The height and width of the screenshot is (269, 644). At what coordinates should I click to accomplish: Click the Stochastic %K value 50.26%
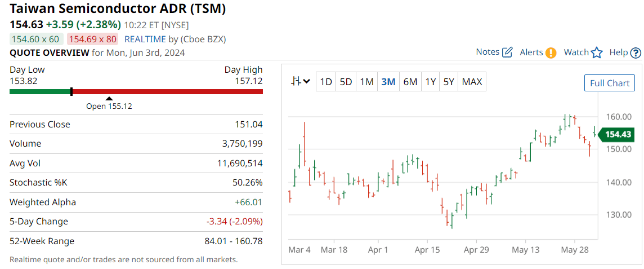(248, 182)
